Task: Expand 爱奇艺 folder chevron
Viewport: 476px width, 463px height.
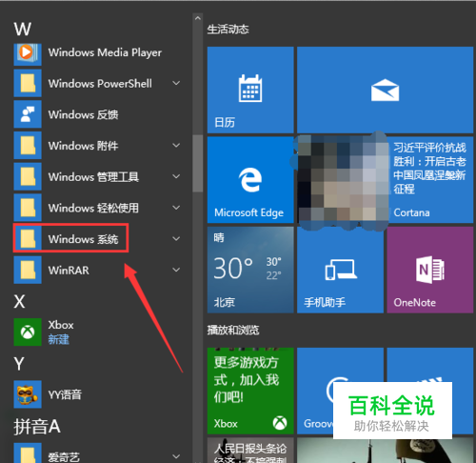Action: coord(176,456)
